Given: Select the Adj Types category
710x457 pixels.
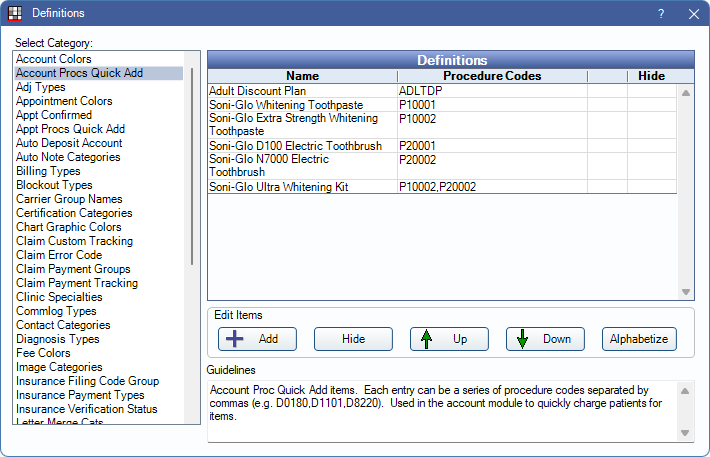Looking at the screenshot, I should tap(41, 87).
